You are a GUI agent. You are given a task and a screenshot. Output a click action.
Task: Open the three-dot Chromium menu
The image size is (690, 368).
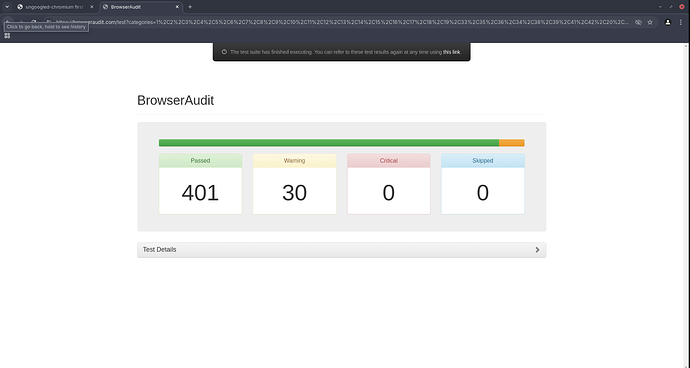click(x=681, y=22)
